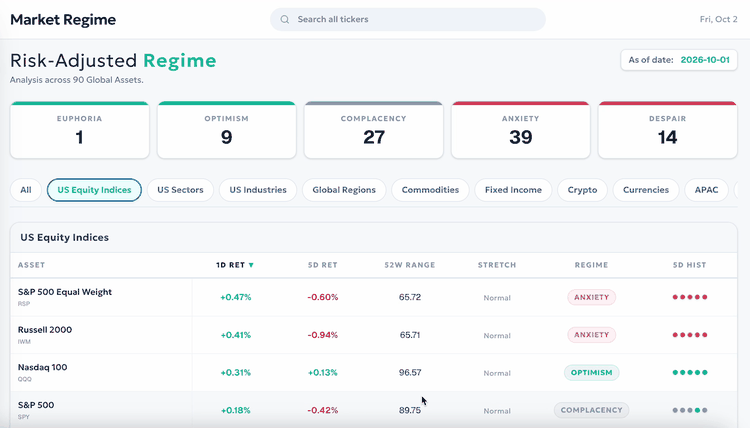Image resolution: width=750 pixels, height=428 pixels.
Task: Open the Market Regime home title
Action: pyautogui.click(x=63, y=20)
